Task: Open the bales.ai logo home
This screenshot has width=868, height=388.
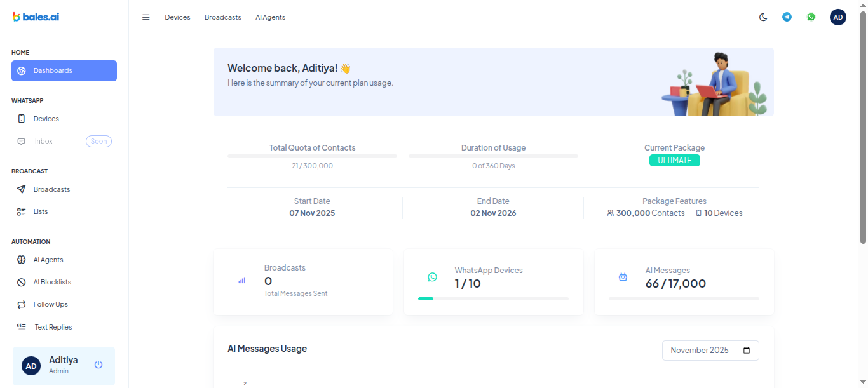Action: click(36, 17)
